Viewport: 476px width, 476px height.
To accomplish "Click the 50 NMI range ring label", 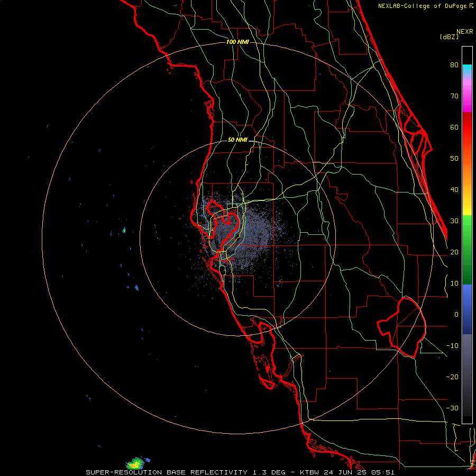I will [x=237, y=140].
